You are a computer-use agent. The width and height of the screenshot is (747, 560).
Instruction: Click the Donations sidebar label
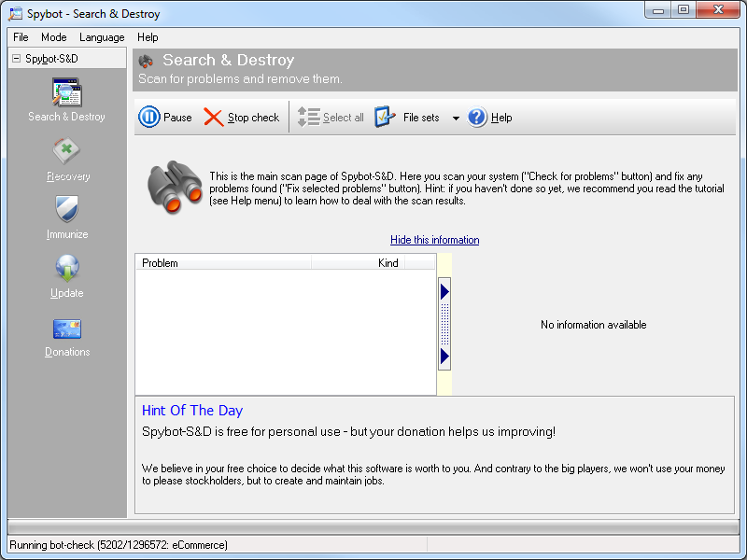[67, 352]
